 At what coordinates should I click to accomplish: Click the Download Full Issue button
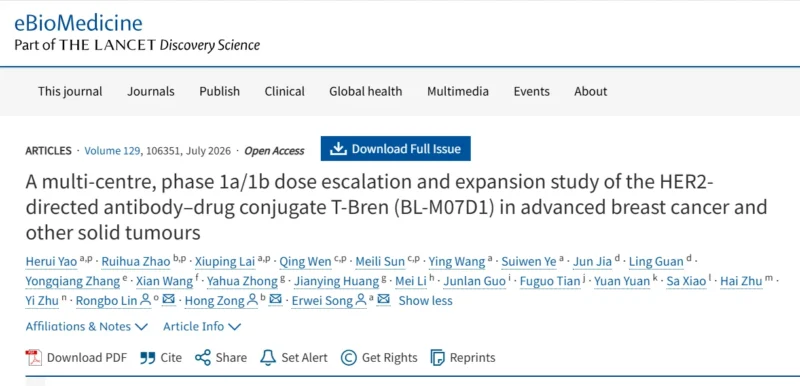395,148
